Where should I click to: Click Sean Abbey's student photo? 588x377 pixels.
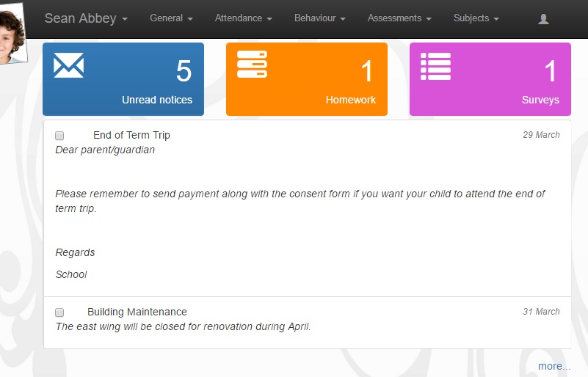click(12, 34)
